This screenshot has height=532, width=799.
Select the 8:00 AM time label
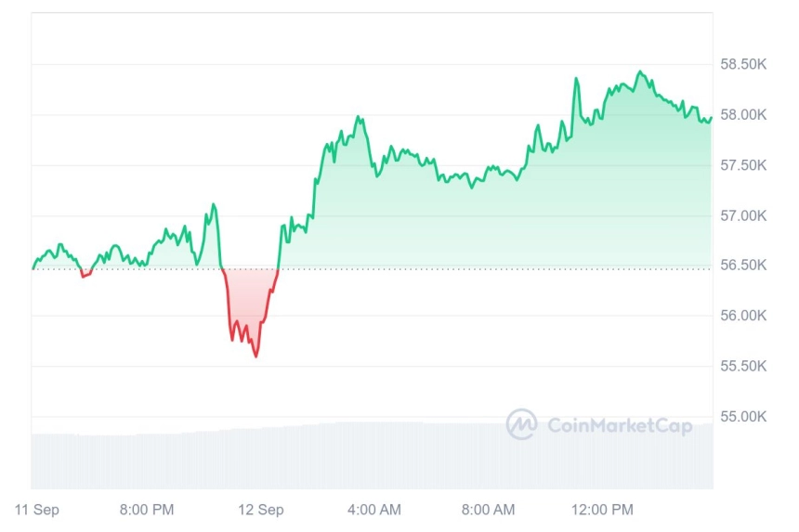(x=488, y=509)
